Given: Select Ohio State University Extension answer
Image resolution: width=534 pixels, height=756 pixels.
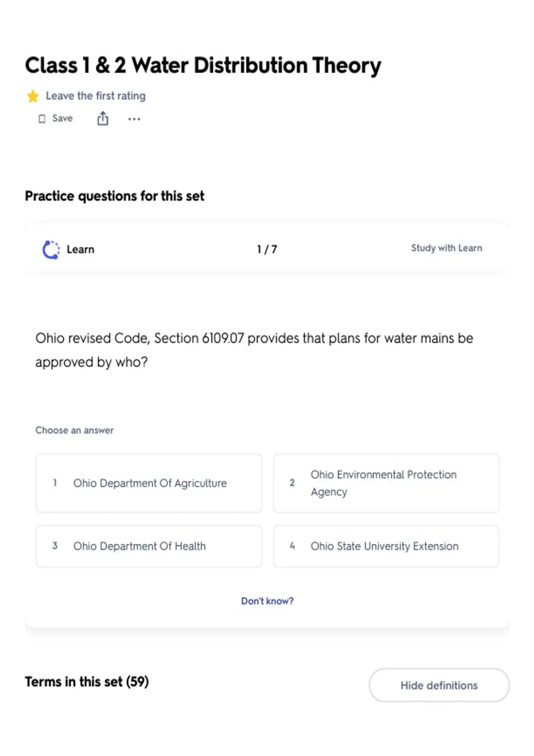Looking at the screenshot, I should pos(386,546).
